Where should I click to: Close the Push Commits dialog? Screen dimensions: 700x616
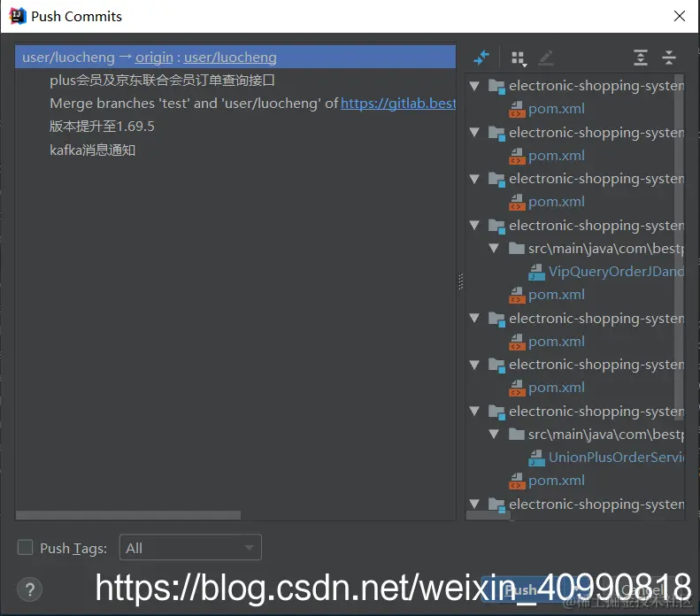680,16
